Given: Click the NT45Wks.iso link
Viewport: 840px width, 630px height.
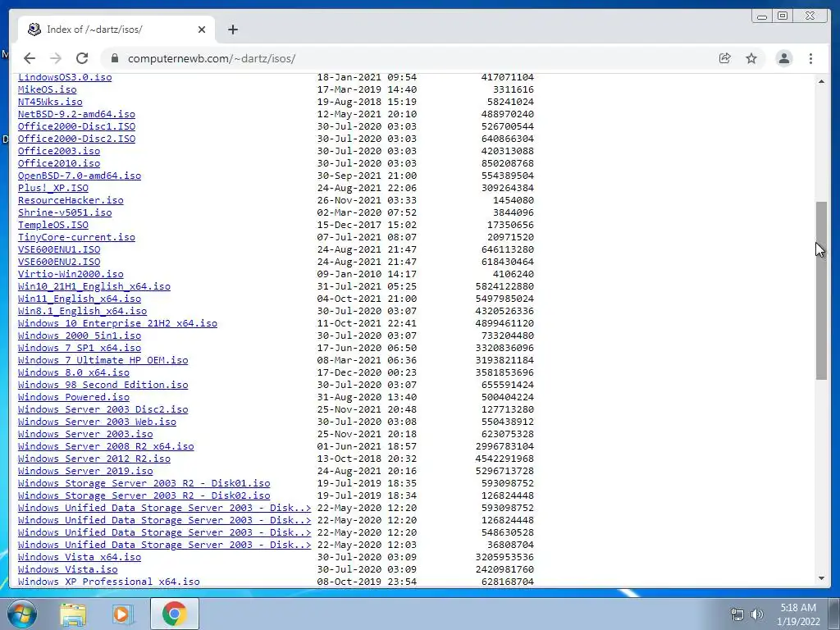Looking at the screenshot, I should point(50,102).
